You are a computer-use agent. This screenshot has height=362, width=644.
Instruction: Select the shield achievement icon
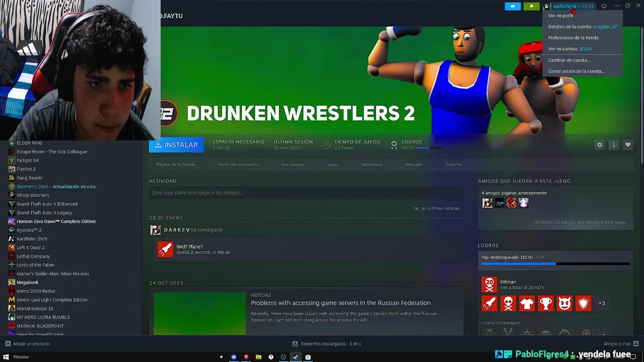pyautogui.click(x=583, y=303)
